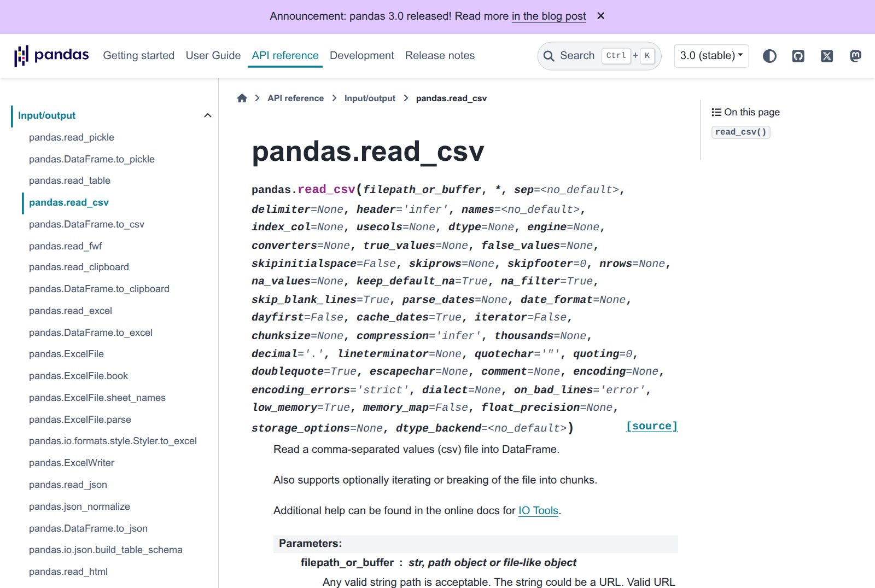Go to the Development tab
Image resolution: width=875 pixels, height=588 pixels.
(x=362, y=55)
